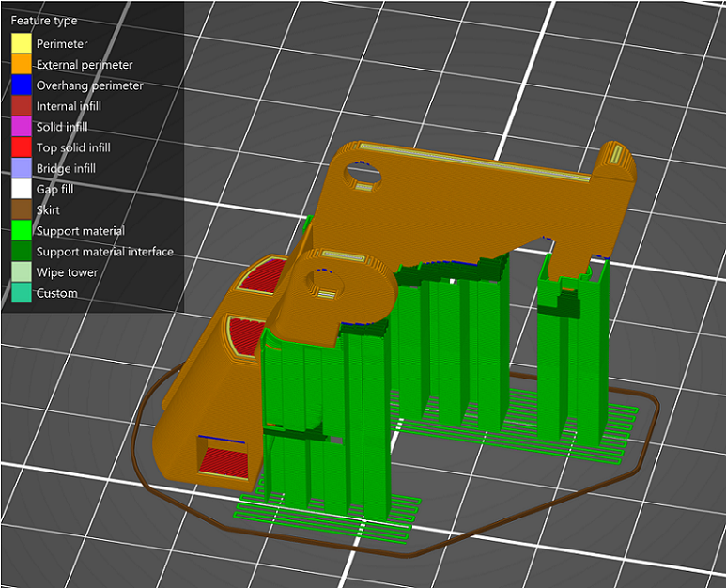Click the magenta Solid infill swatch
This screenshot has height=588, width=726.
point(22,127)
